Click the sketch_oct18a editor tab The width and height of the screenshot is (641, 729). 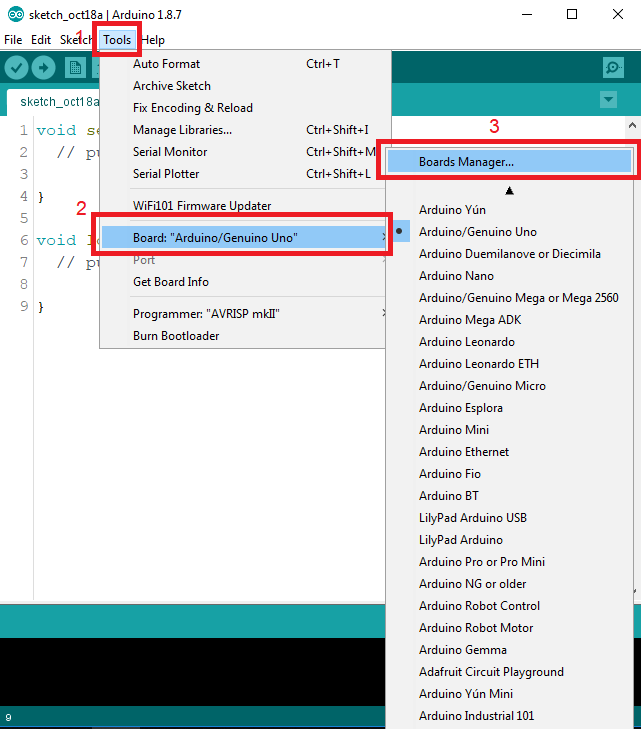pyautogui.click(x=53, y=102)
